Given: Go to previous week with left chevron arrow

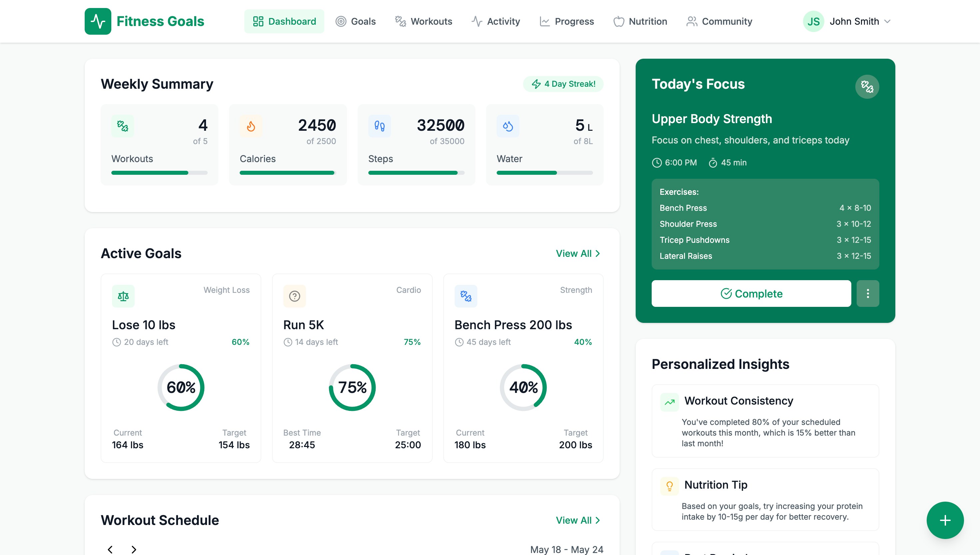Looking at the screenshot, I should [110, 549].
